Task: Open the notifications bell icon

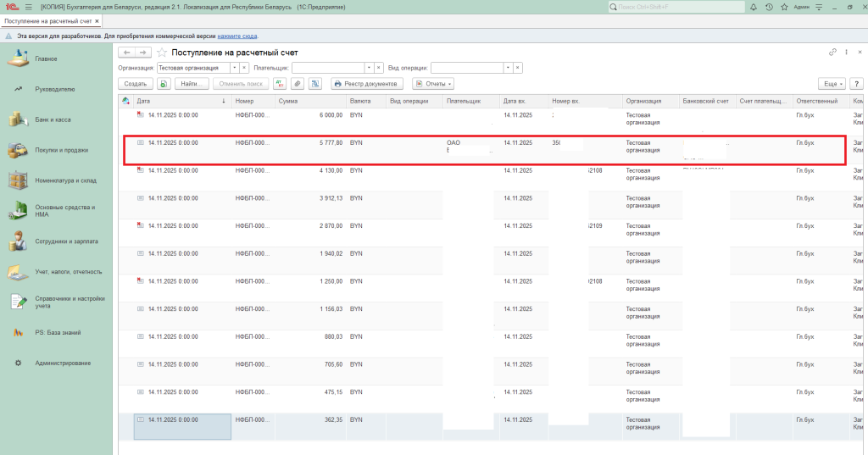Action: pyautogui.click(x=754, y=7)
